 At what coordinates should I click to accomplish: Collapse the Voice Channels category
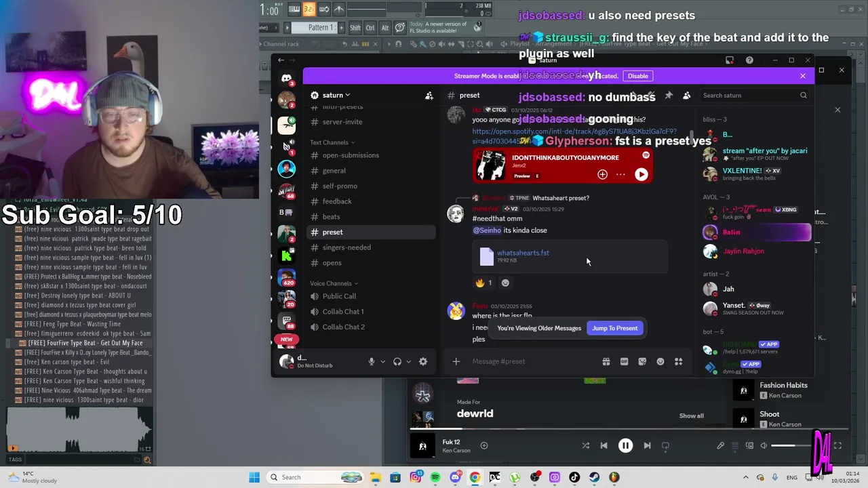(x=334, y=283)
